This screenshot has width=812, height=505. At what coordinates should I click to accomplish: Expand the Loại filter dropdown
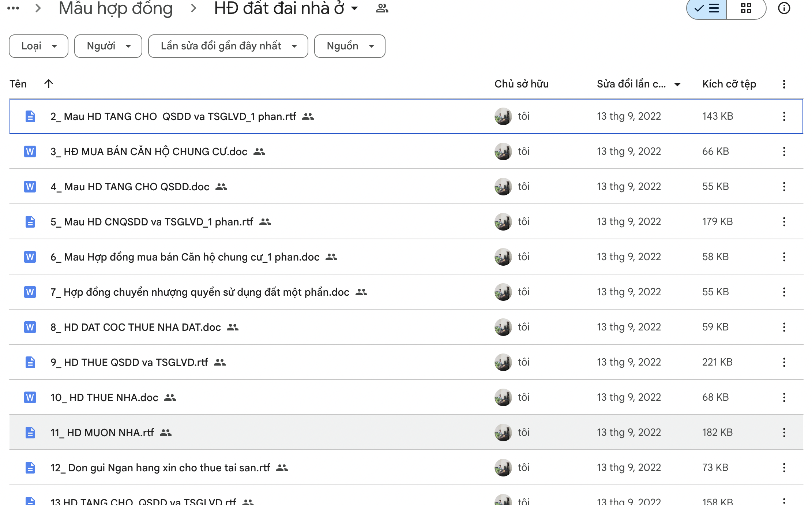[38, 46]
